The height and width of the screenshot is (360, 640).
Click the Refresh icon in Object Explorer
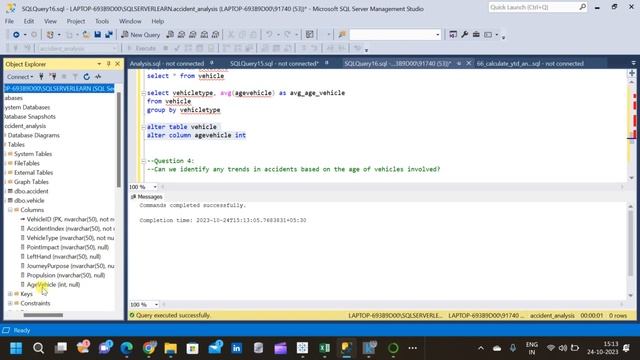click(87, 77)
